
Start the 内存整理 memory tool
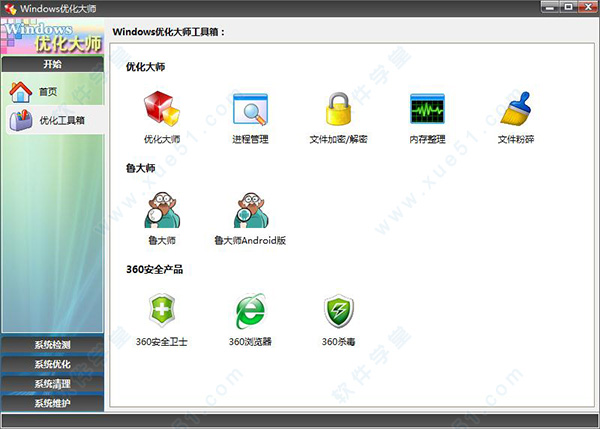click(427, 110)
